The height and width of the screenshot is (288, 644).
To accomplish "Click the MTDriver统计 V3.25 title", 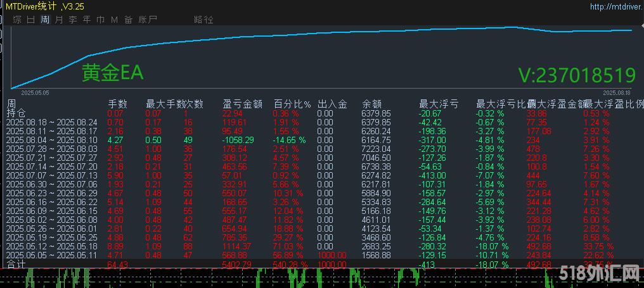I will tap(45, 6).
